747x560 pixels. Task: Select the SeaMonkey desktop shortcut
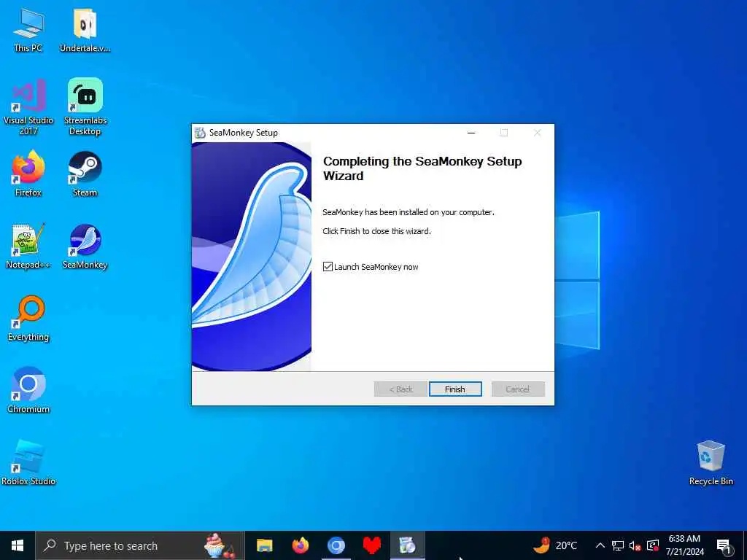coord(85,246)
